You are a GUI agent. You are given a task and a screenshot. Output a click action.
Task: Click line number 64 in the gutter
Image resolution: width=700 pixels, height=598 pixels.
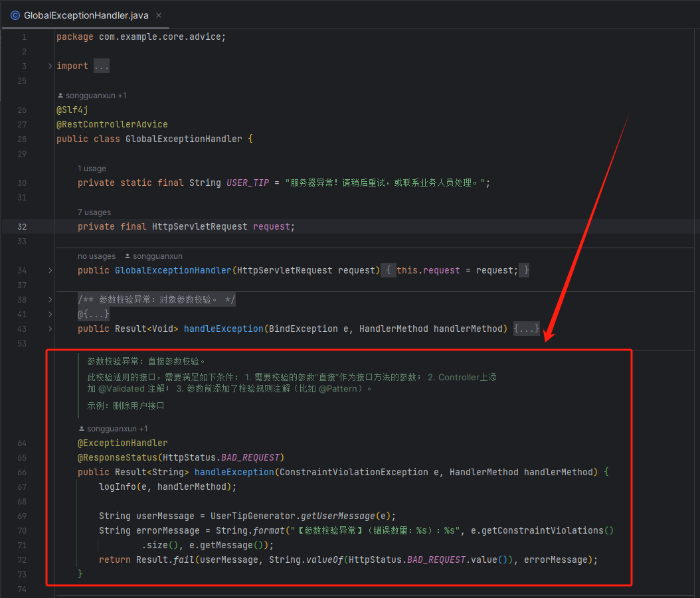21,443
